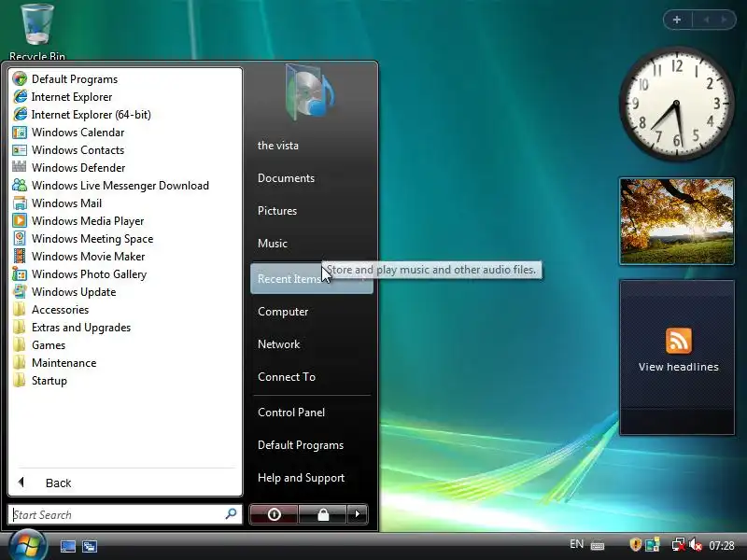Click the sidebar clock gadget

click(676, 103)
